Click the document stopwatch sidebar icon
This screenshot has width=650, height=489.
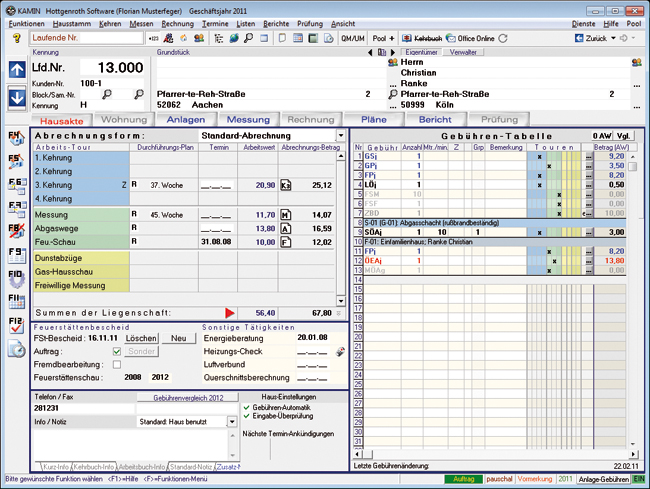(17, 349)
